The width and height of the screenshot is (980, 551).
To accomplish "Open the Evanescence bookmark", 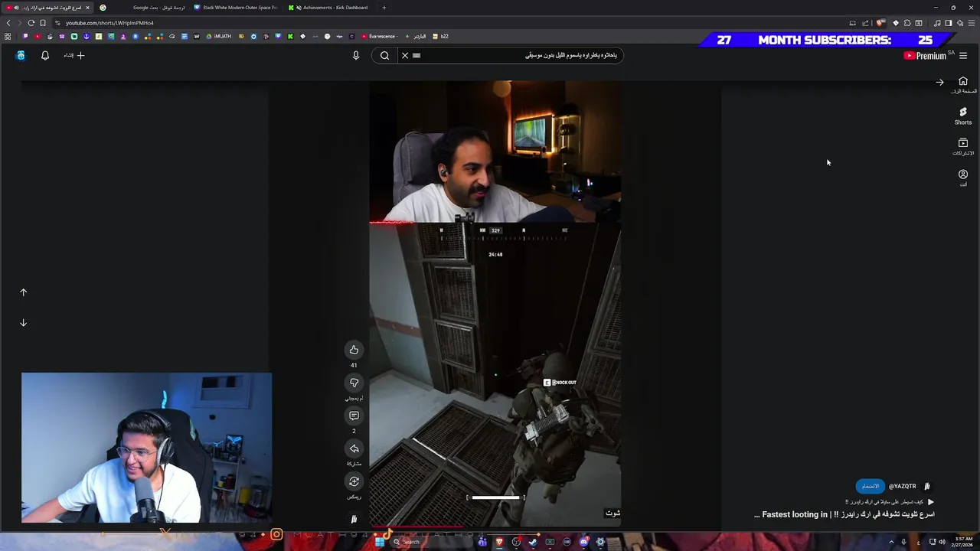I will tap(378, 36).
